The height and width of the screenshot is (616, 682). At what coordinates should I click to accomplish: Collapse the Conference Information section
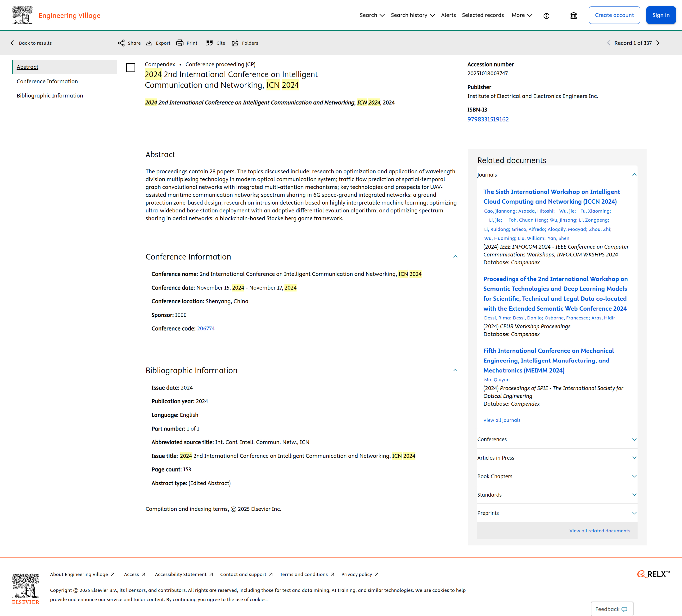coord(455,256)
